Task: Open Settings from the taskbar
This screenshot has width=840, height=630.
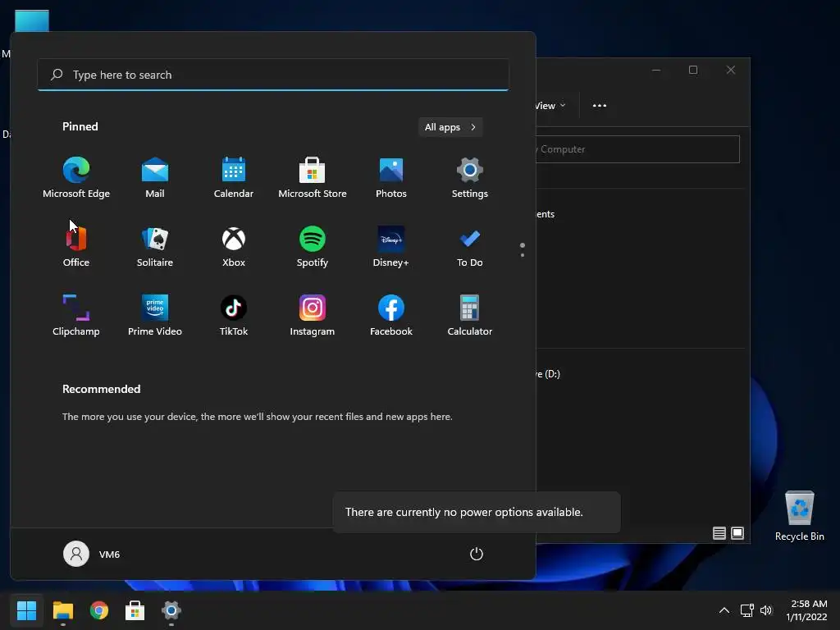Action: click(x=171, y=610)
